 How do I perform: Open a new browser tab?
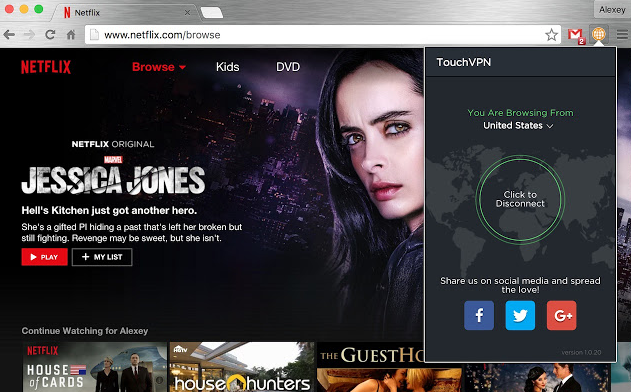click(x=212, y=12)
